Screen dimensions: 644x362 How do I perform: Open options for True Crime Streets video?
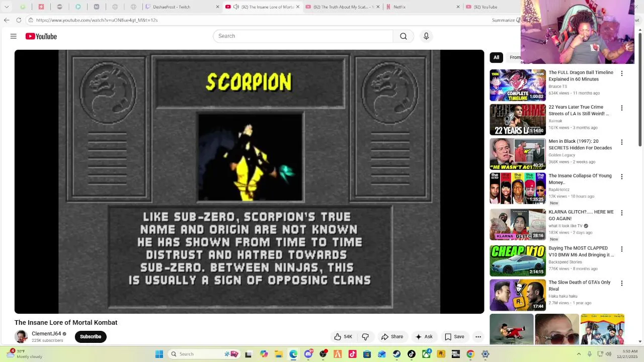click(622, 108)
